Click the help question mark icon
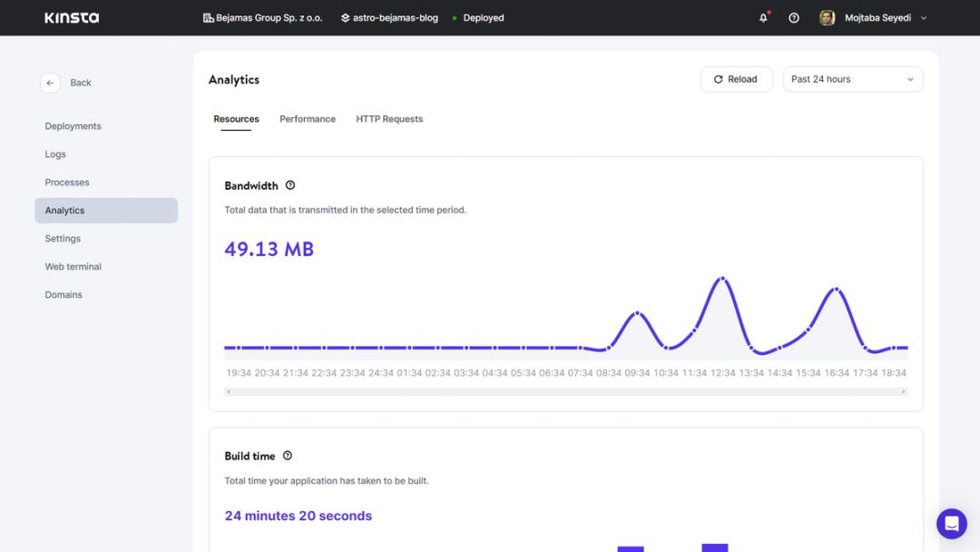Image resolution: width=980 pixels, height=552 pixels. point(793,17)
